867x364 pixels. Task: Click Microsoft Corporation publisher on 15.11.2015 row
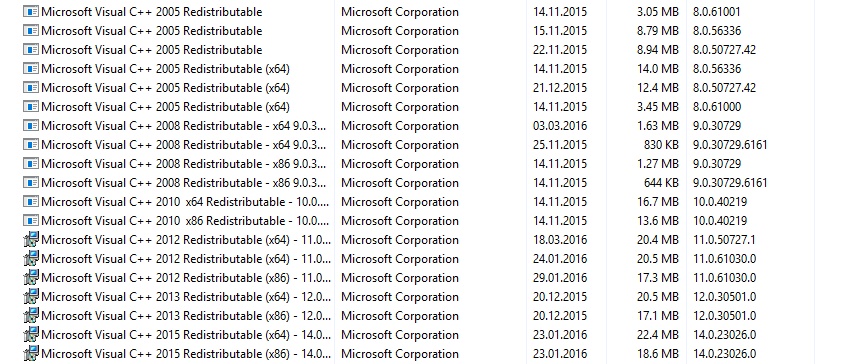click(400, 31)
